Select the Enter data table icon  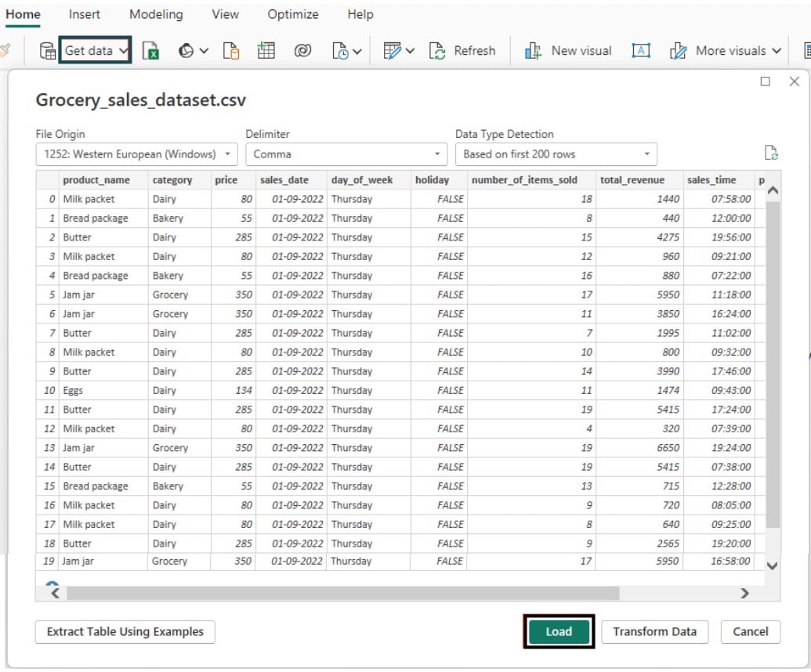click(265, 50)
